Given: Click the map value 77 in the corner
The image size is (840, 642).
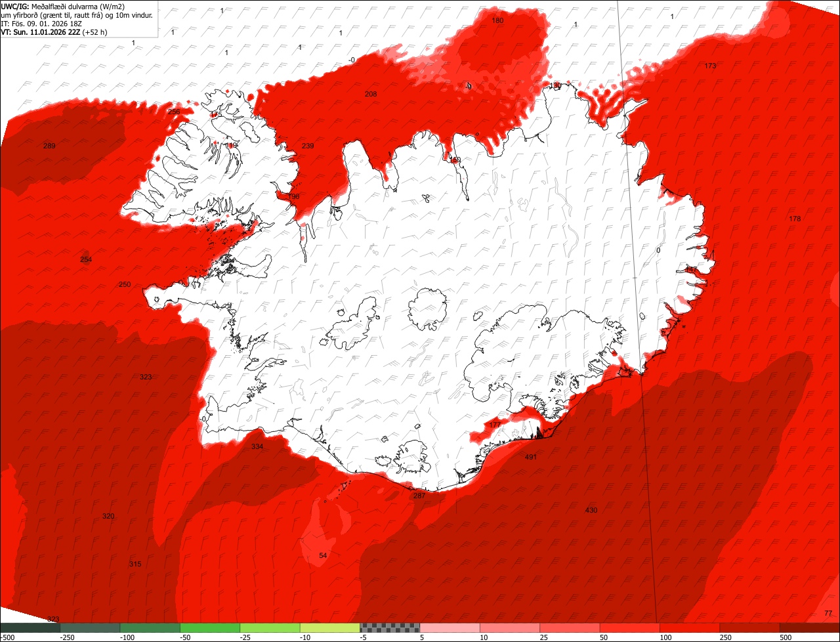Looking at the screenshot, I should (x=828, y=614).
